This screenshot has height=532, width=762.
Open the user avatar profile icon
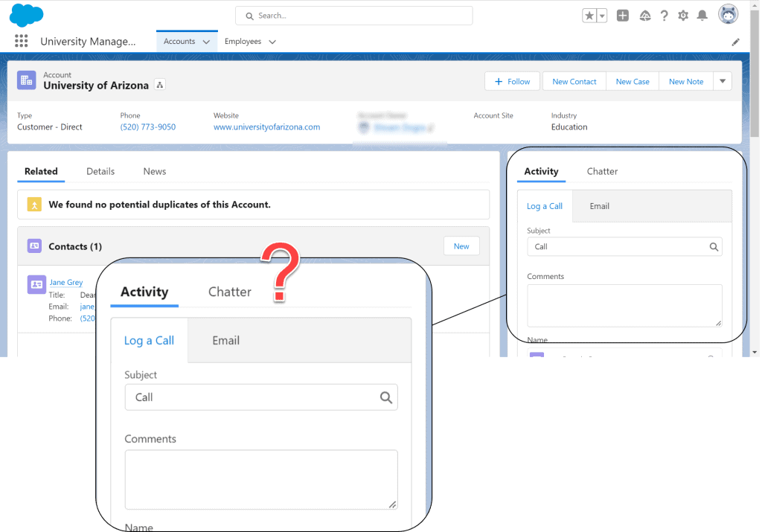pos(727,13)
